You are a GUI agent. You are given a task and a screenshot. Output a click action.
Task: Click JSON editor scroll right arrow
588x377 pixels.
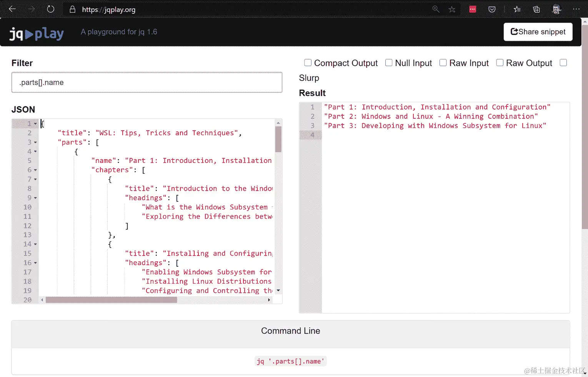click(x=269, y=300)
